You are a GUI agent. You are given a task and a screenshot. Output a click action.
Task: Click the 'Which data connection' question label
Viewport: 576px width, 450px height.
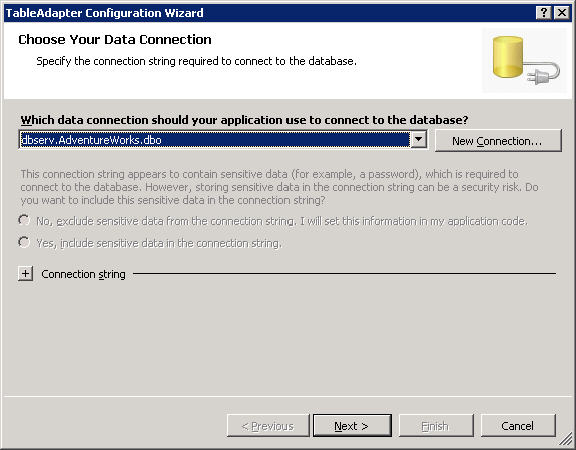point(244,120)
